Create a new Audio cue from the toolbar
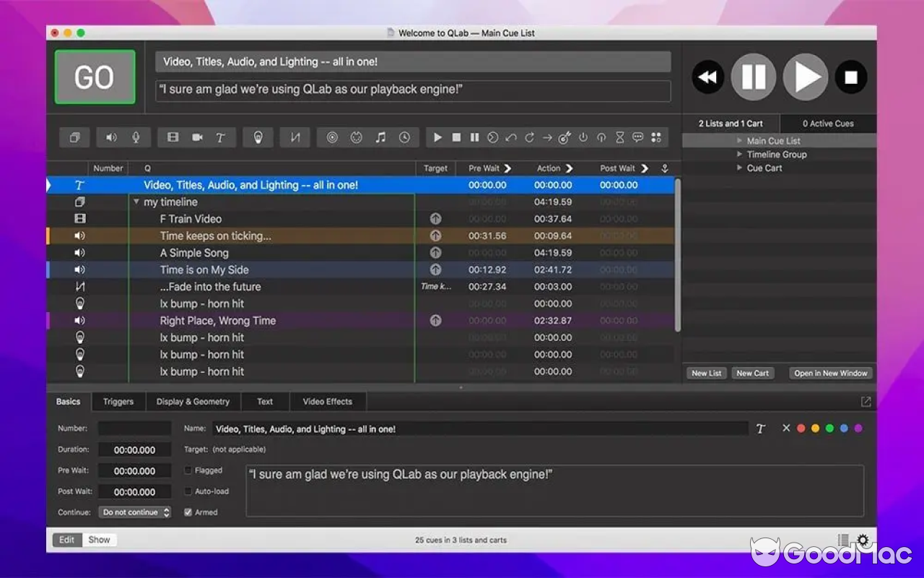The image size is (924, 578). click(x=111, y=137)
